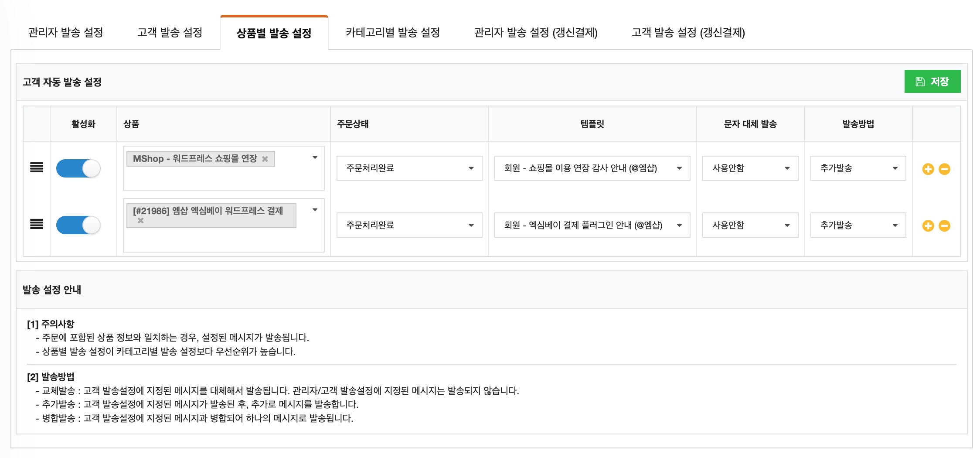Select the 고객 발송 설정 tab link

point(170,32)
